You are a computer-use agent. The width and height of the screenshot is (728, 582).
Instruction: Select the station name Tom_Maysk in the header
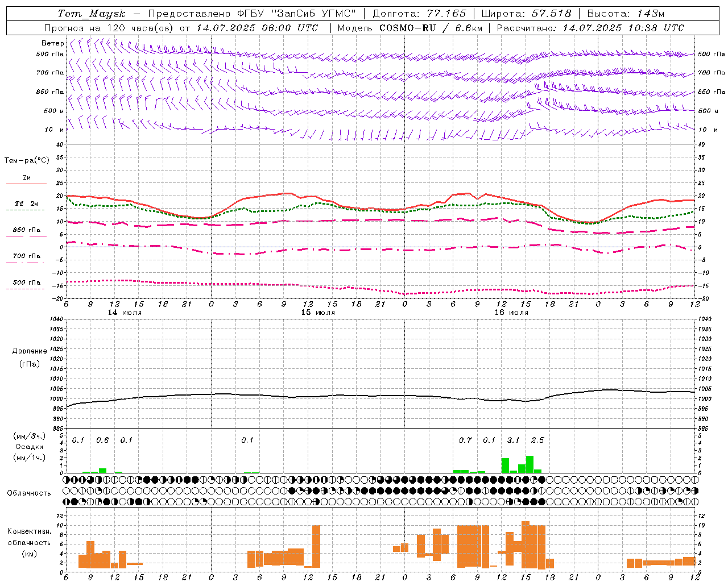[92, 14]
